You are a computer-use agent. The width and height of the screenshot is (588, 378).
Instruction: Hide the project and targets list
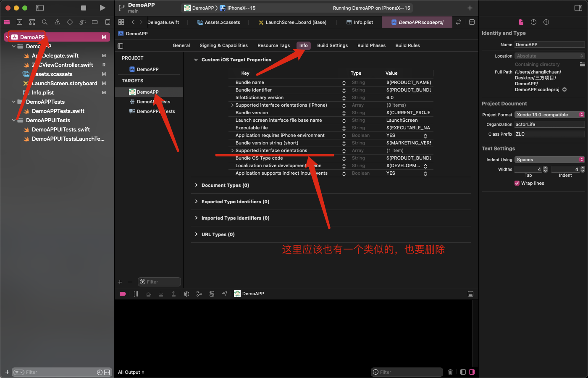(x=121, y=46)
